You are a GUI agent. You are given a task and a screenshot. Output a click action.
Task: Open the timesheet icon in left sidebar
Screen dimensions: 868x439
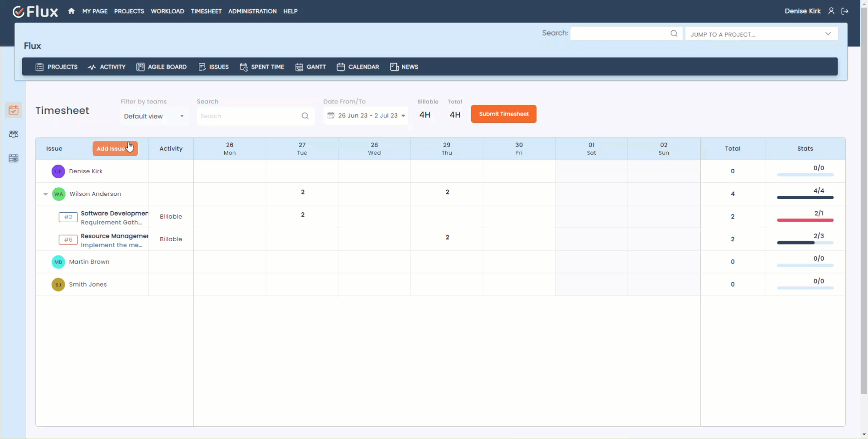click(x=14, y=110)
